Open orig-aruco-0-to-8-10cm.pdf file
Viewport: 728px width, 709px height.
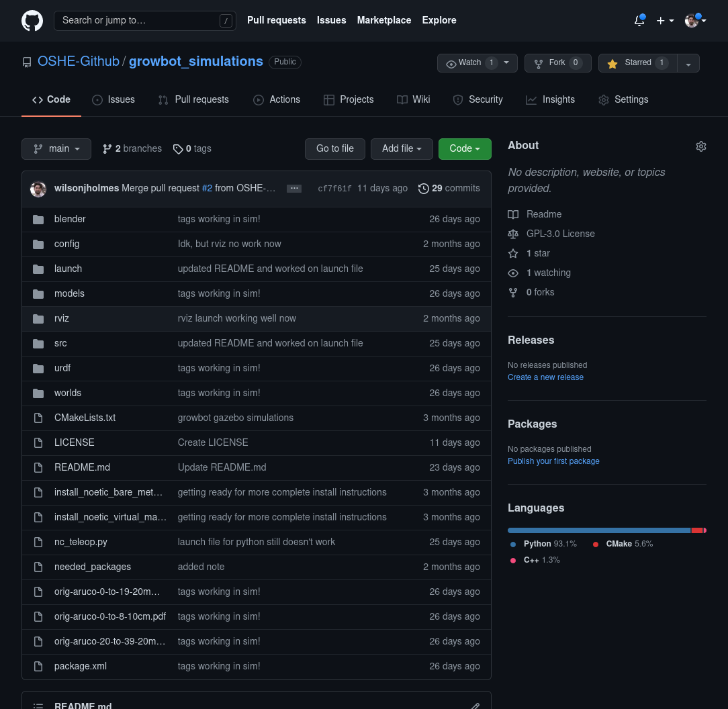pyautogui.click(x=110, y=616)
